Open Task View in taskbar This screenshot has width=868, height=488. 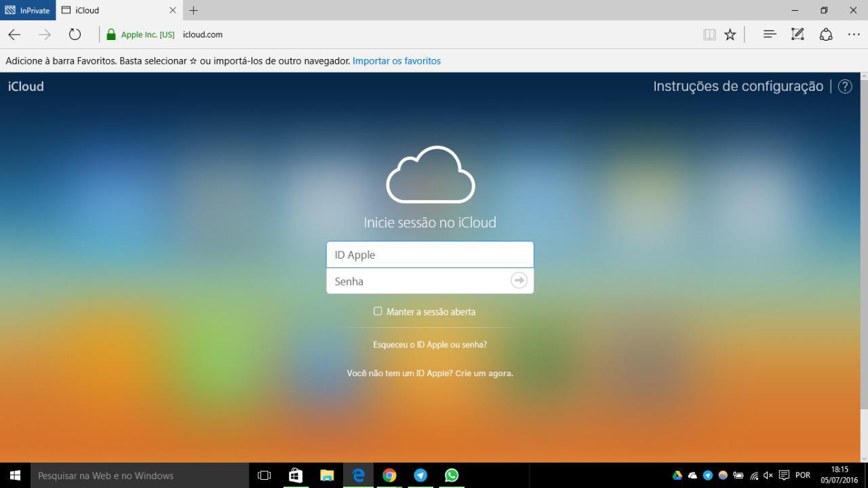pyautogui.click(x=264, y=475)
